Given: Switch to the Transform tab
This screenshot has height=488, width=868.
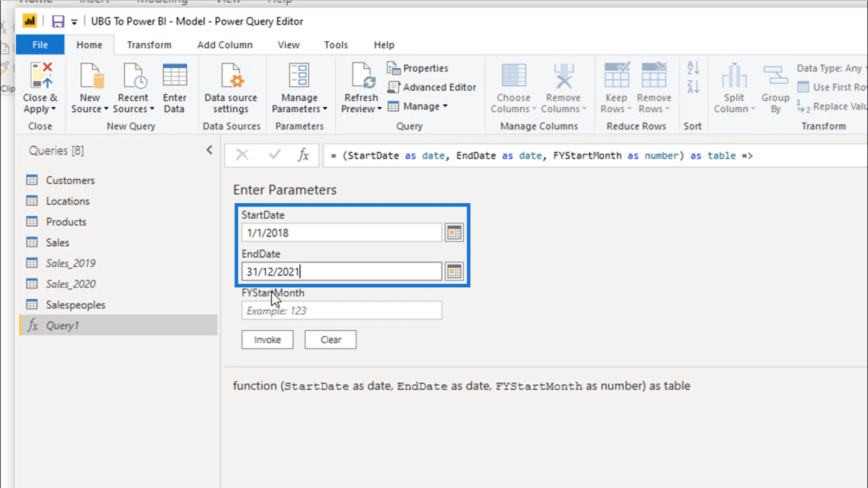Looking at the screenshot, I should tap(149, 45).
